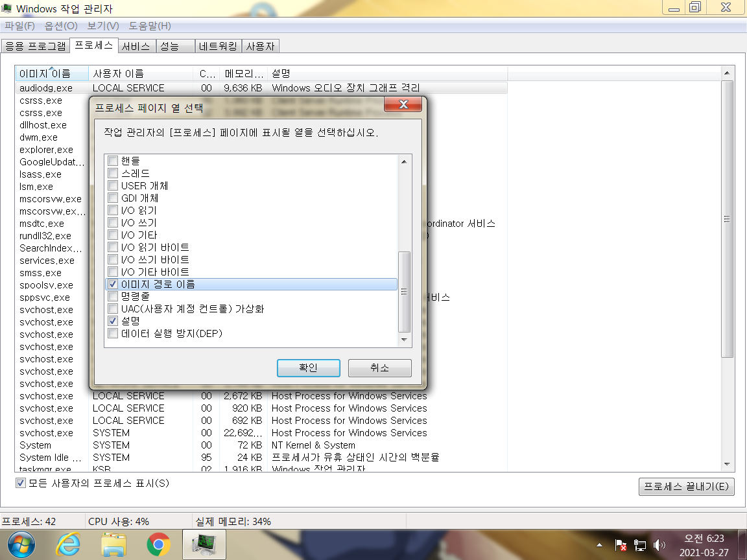
Task: Open the 도움말(H) menu
Action: point(150,26)
